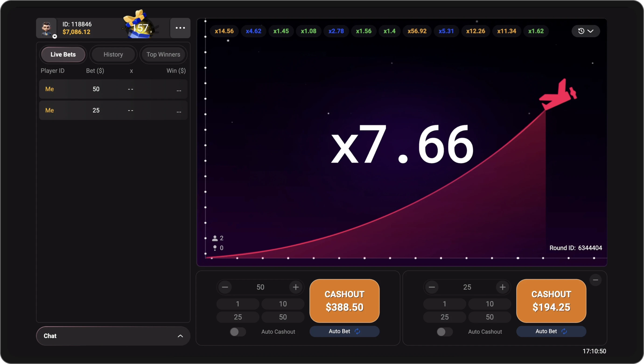Enable Auto Cashout on second bet panel
Viewport: 644px width, 364px height.
[x=444, y=332]
